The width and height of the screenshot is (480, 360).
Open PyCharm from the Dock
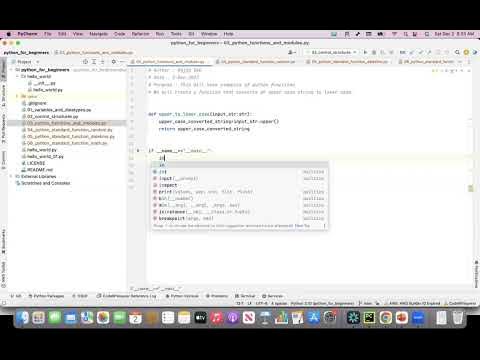pyautogui.click(x=369, y=318)
